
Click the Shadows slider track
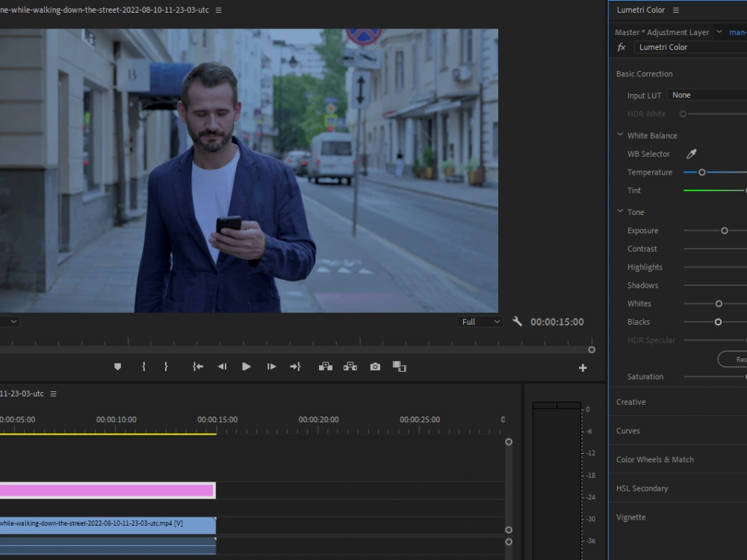tap(715, 285)
